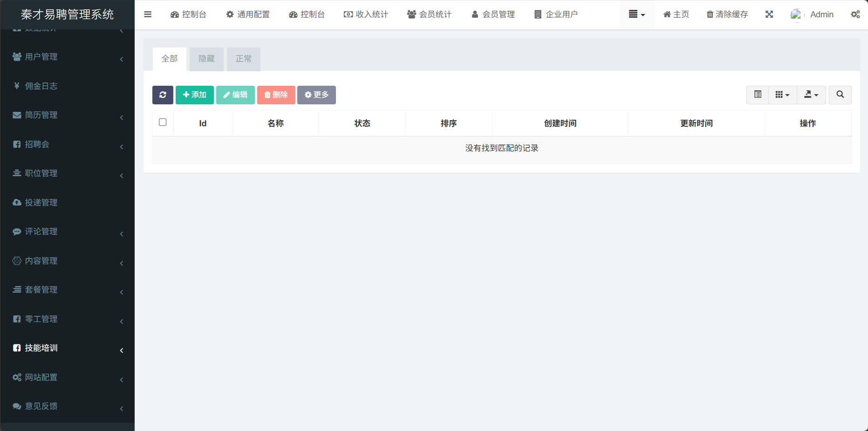Viewport: 868px width, 431px height.
Task: Click chevron arrow of 简历管理
Action: [122, 117]
